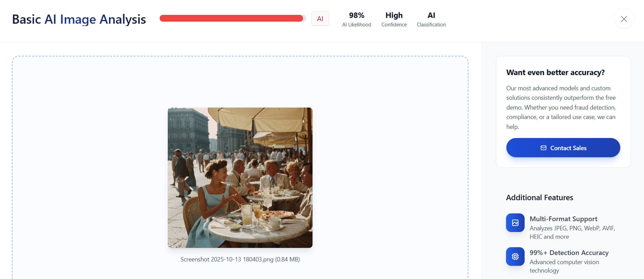Click the envelope icon in Contact Sales
Screen dimensions: 644x279
(x=543, y=148)
